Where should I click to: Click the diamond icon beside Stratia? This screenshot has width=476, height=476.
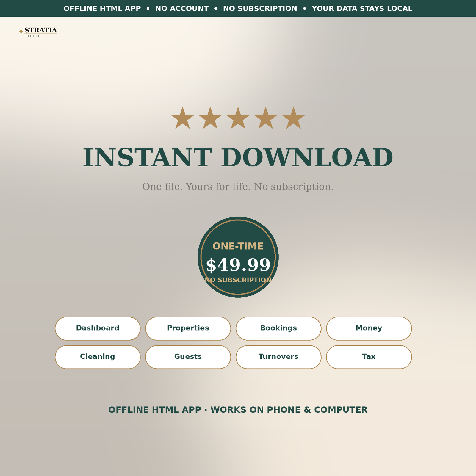tap(21, 31)
